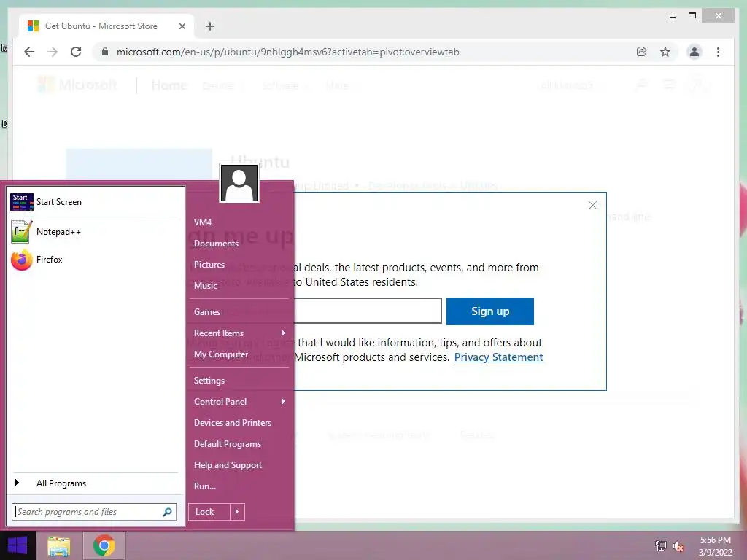The image size is (747, 560).
Task: Click the email input field in popup
Action: [x=368, y=311]
